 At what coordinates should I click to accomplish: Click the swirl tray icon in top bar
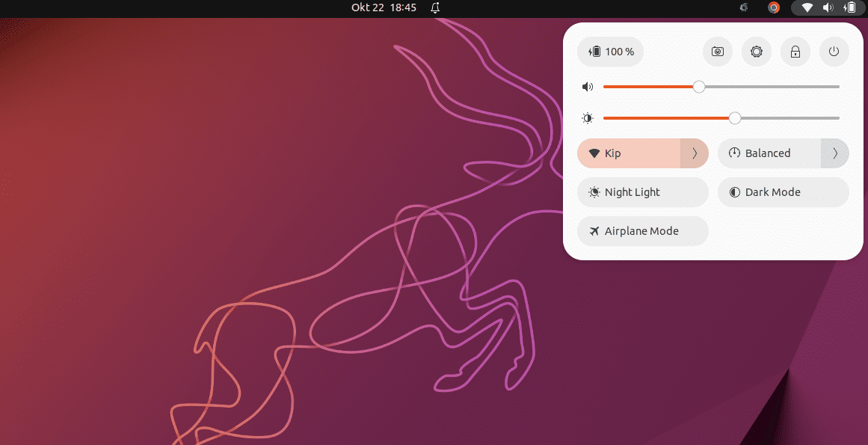(x=744, y=7)
